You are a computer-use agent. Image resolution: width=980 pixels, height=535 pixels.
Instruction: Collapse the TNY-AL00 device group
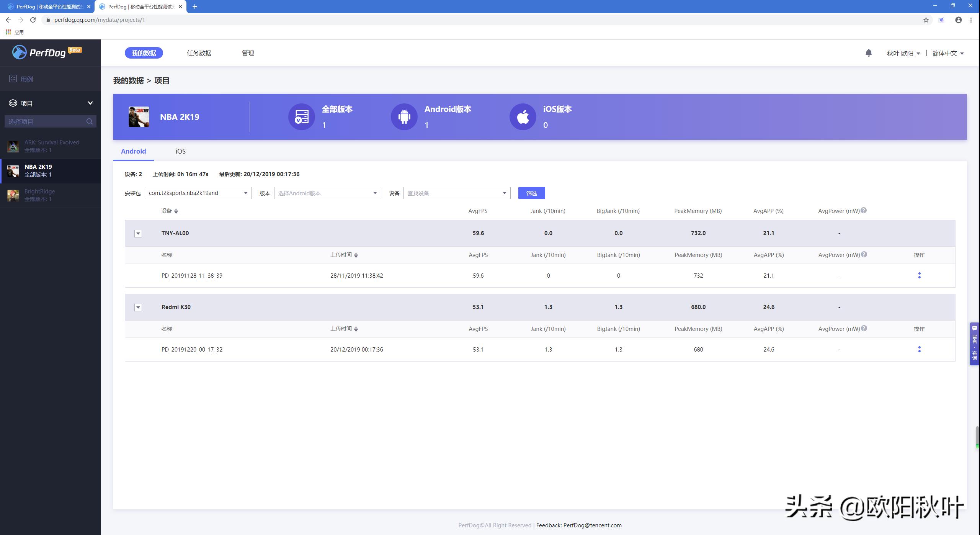point(138,234)
